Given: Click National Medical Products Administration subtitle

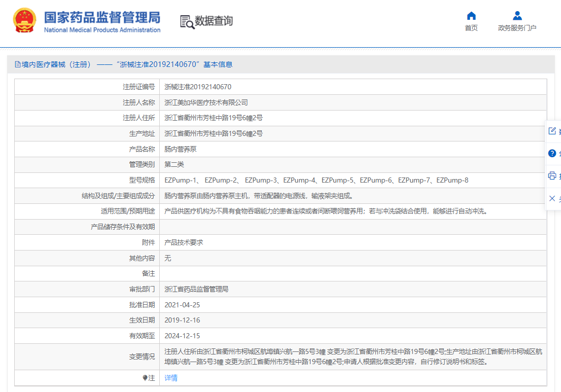Looking at the screenshot, I should [x=102, y=30].
